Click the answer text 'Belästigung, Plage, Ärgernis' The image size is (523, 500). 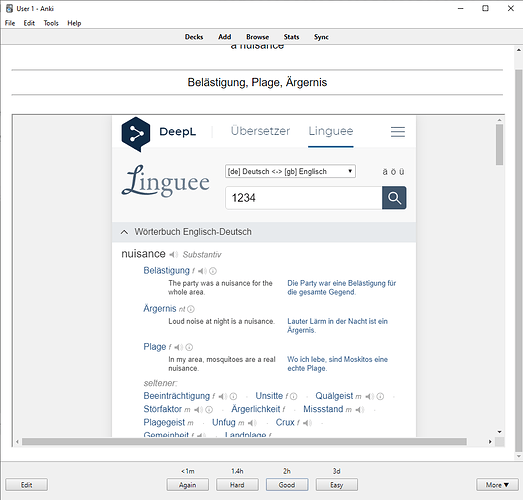tap(257, 82)
